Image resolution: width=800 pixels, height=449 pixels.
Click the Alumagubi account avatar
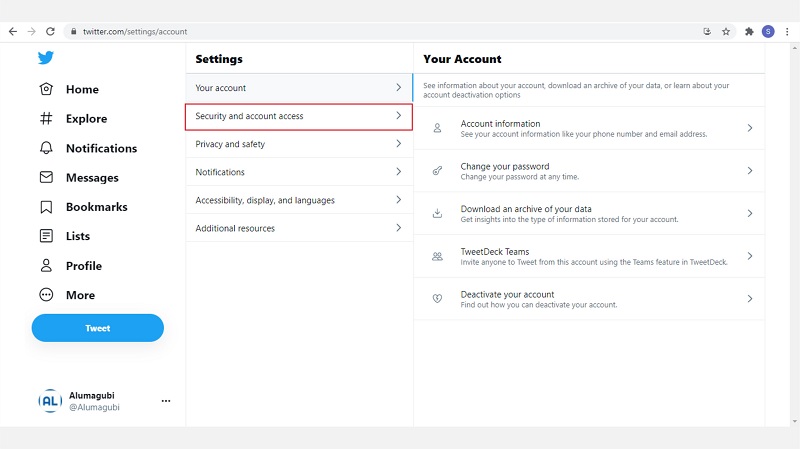click(50, 401)
